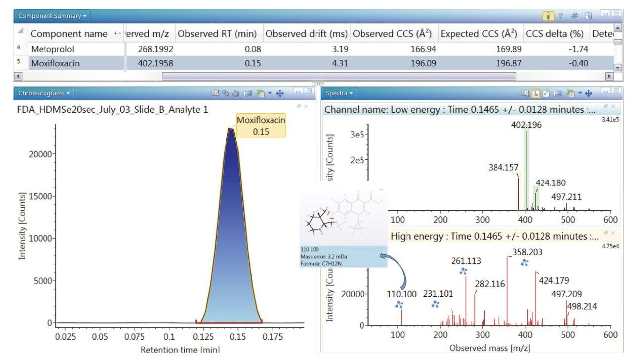Click the linked chain icon in Chromatograms toolbar
The width and height of the screenshot is (633, 364).
[225, 93]
